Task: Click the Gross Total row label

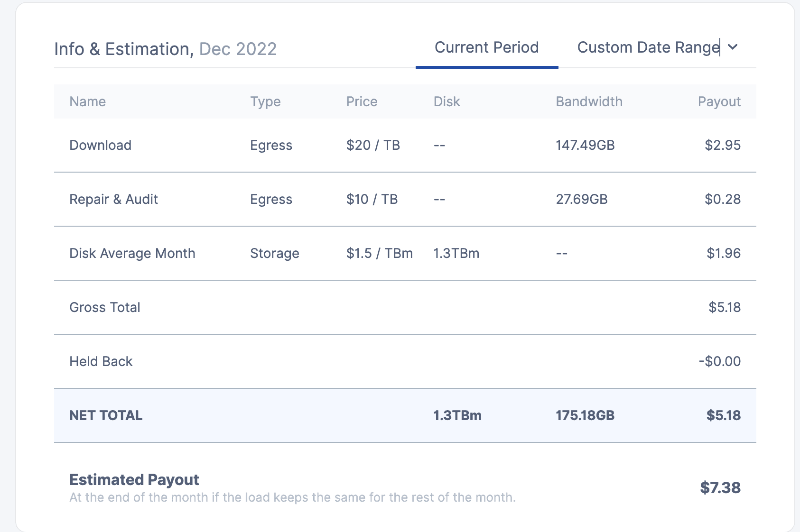Action: [x=104, y=307]
